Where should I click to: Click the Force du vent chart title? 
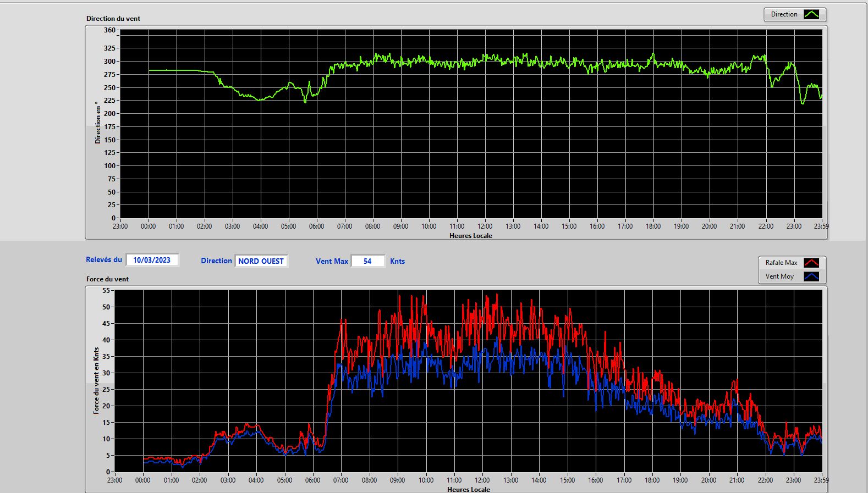click(x=107, y=279)
